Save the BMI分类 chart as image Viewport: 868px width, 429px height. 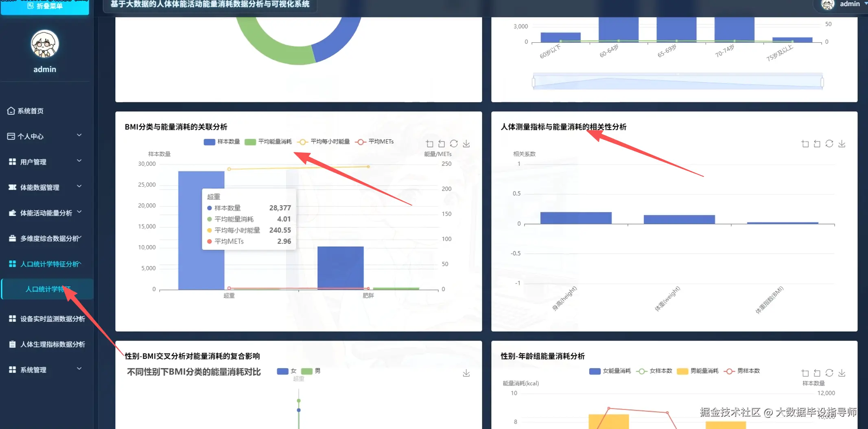(466, 144)
